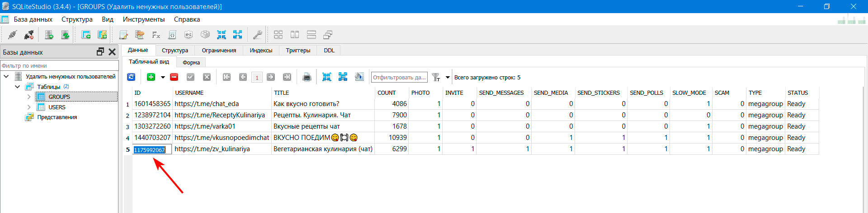Collapse the 'Удалить ненужных пользователей' database node
Viewport: 868px width, 213px height.
coord(6,76)
